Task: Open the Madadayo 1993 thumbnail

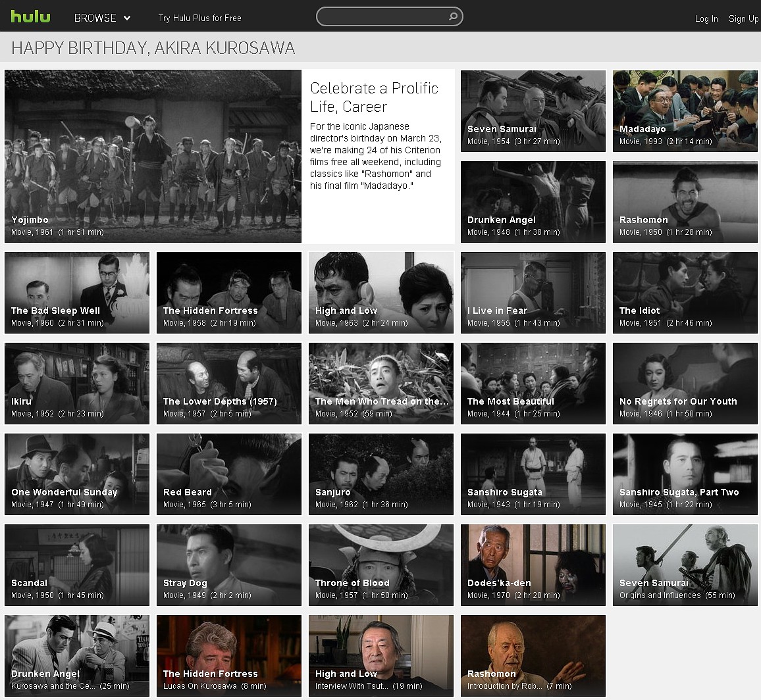Action: [685, 111]
